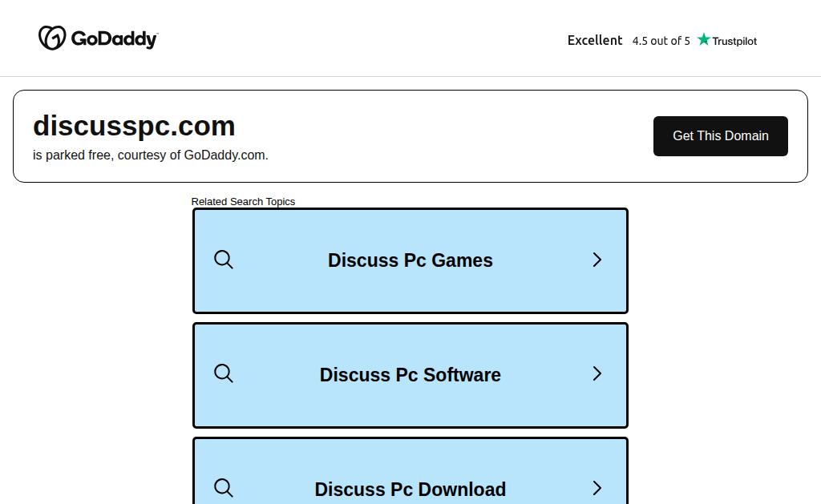Click the magnifier icon beside Discuss Pc Games

[x=224, y=260]
